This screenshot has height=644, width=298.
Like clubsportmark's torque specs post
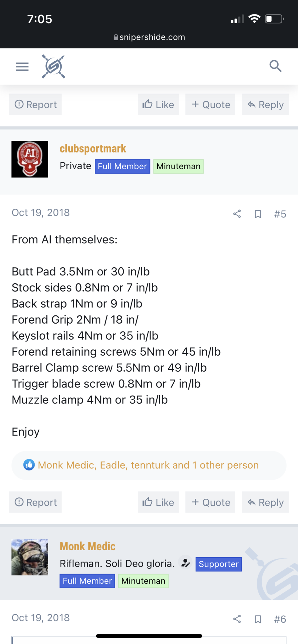(158, 502)
